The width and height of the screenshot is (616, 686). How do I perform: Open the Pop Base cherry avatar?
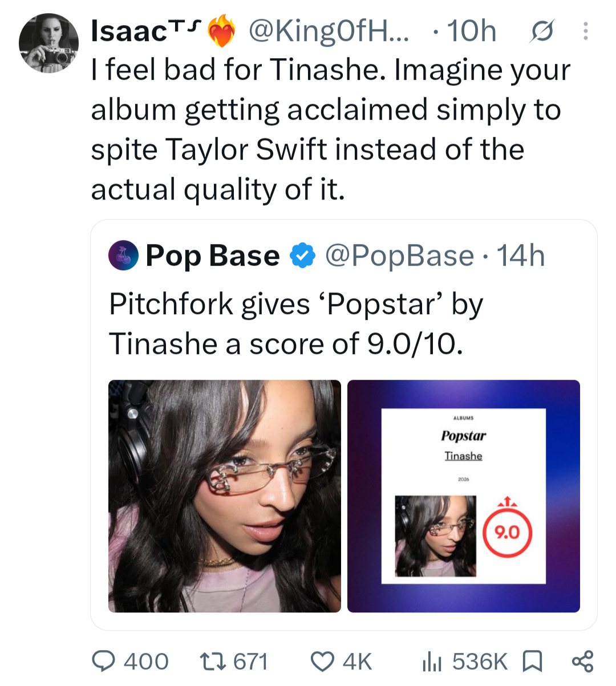point(123,255)
